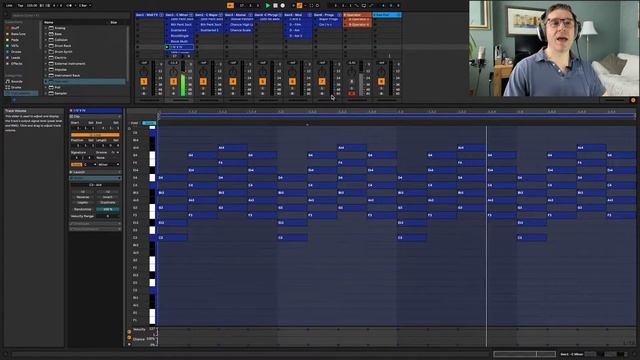Image resolution: width=640 pixels, height=360 pixels.
Task: Toggle the Chance lane button
Action: click(x=129, y=338)
